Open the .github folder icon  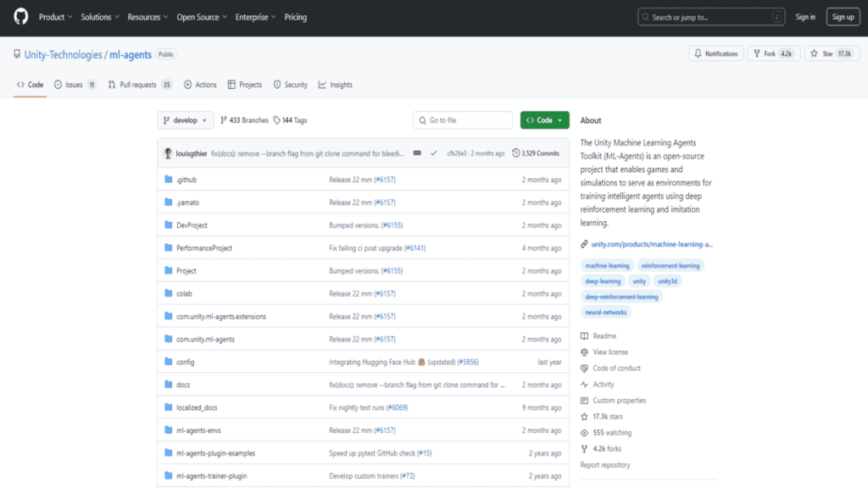[169, 180]
